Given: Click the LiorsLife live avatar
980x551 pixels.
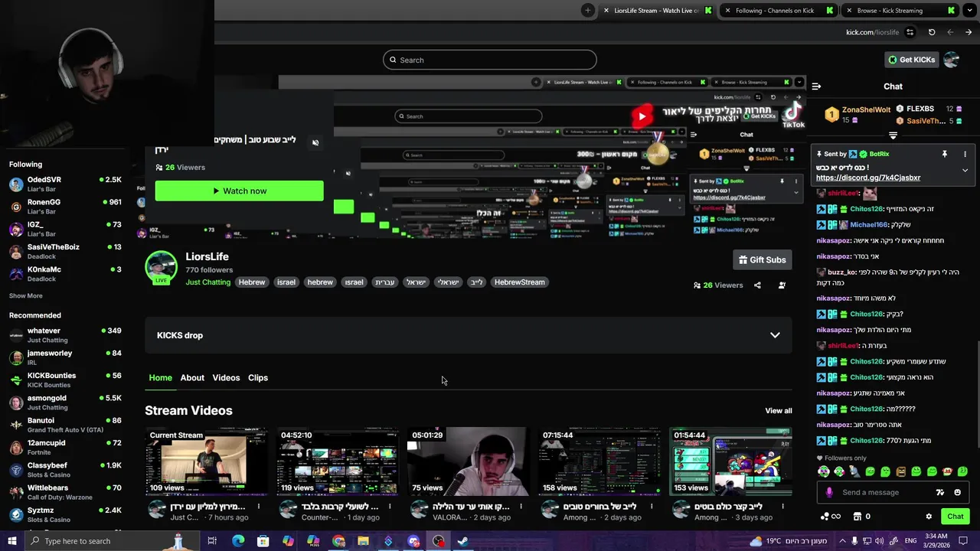Looking at the screenshot, I should pyautogui.click(x=161, y=267).
